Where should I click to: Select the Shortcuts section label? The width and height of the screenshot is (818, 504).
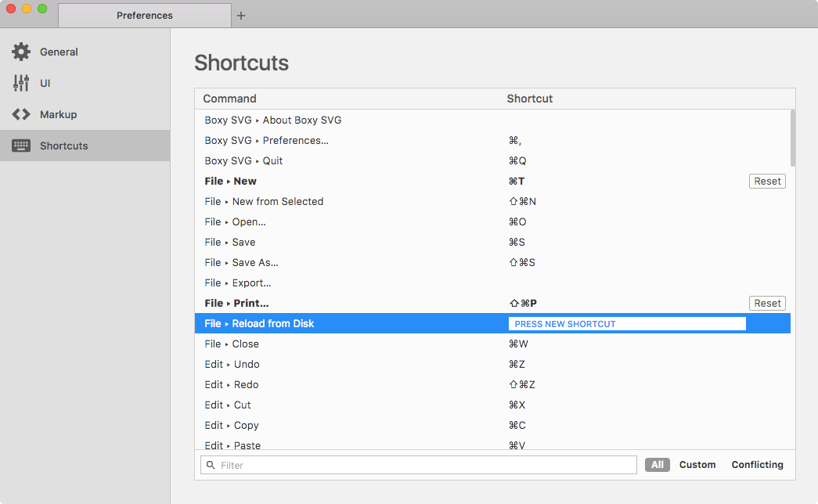coord(63,146)
